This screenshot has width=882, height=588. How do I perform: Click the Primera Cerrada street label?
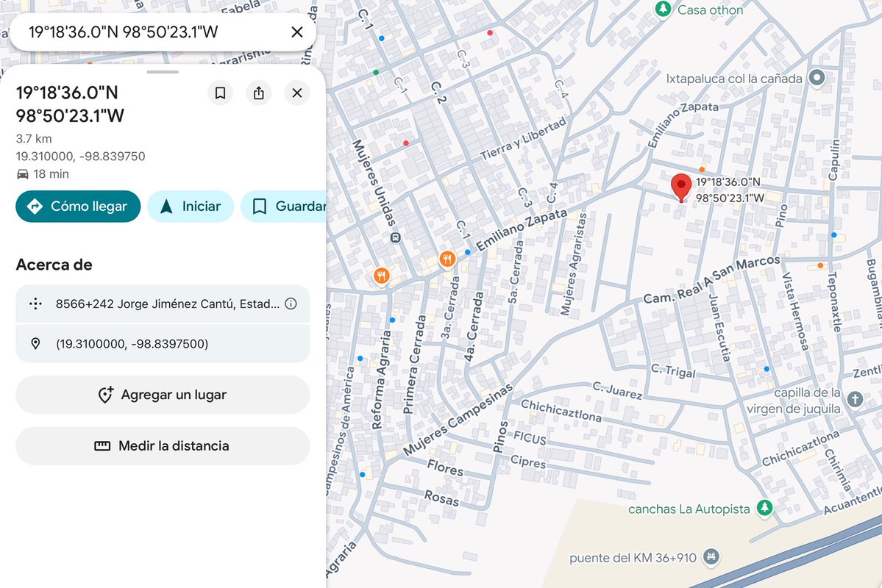coord(414,365)
